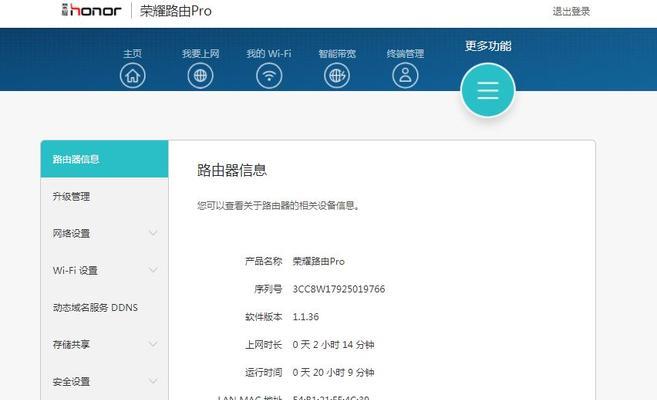Click the 运行时间 value 0 天 20 小时 9 分钟
Screen dimensions: 657x400
(x=334, y=372)
